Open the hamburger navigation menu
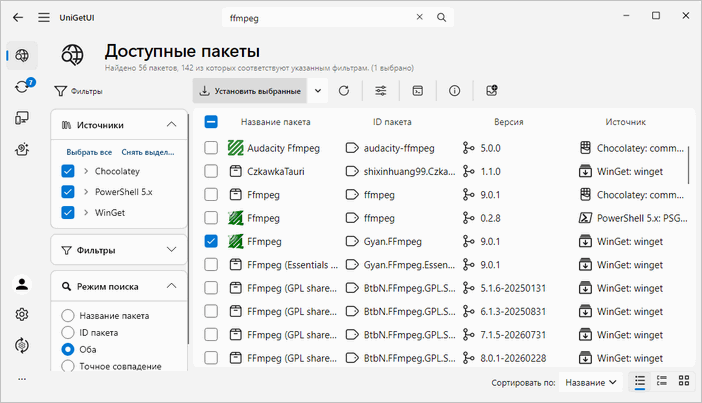702x403 pixels. tap(44, 17)
